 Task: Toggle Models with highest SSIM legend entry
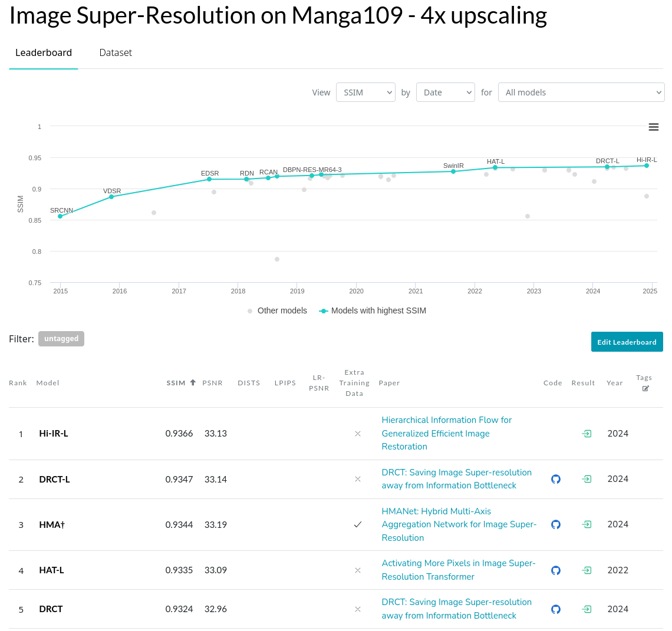[x=373, y=310]
